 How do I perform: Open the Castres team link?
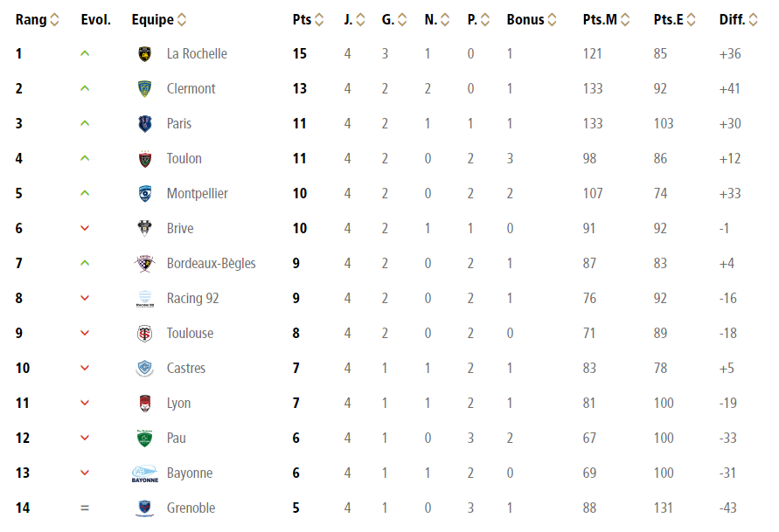coord(186,369)
